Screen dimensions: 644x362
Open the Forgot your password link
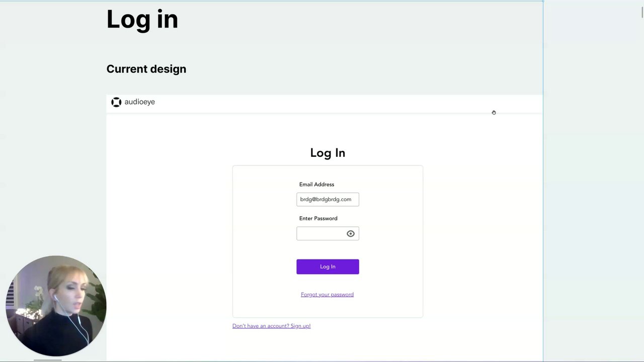[x=327, y=295]
